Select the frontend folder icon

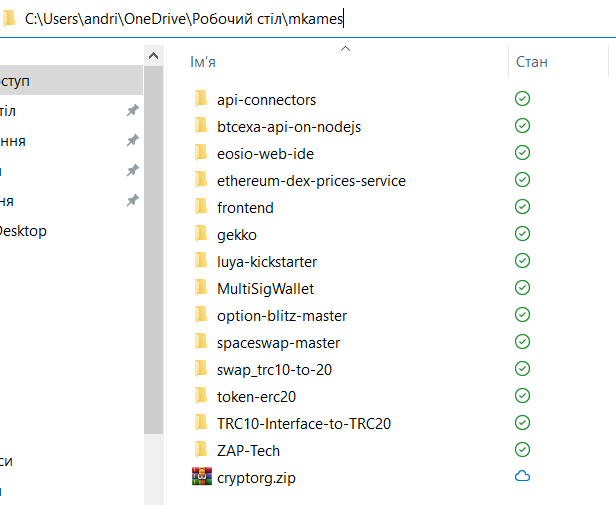201,207
